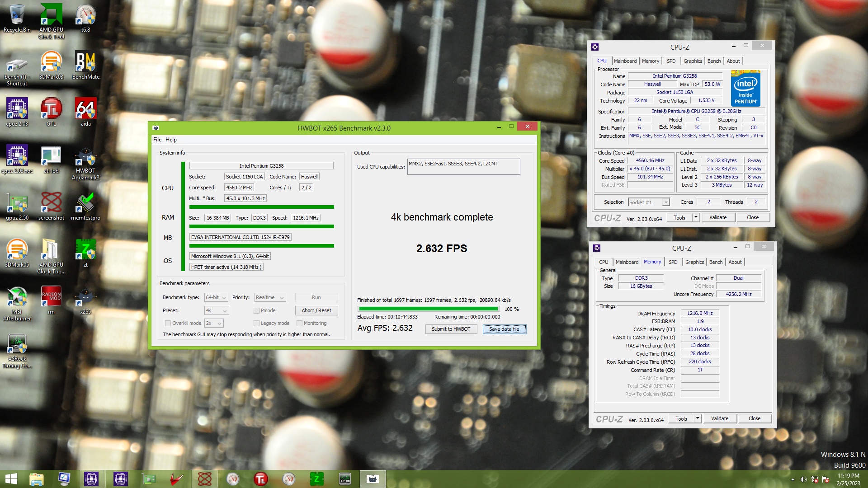The width and height of the screenshot is (868, 488).
Task: Launch 3DMark05 desktop icon
Action: [17, 253]
